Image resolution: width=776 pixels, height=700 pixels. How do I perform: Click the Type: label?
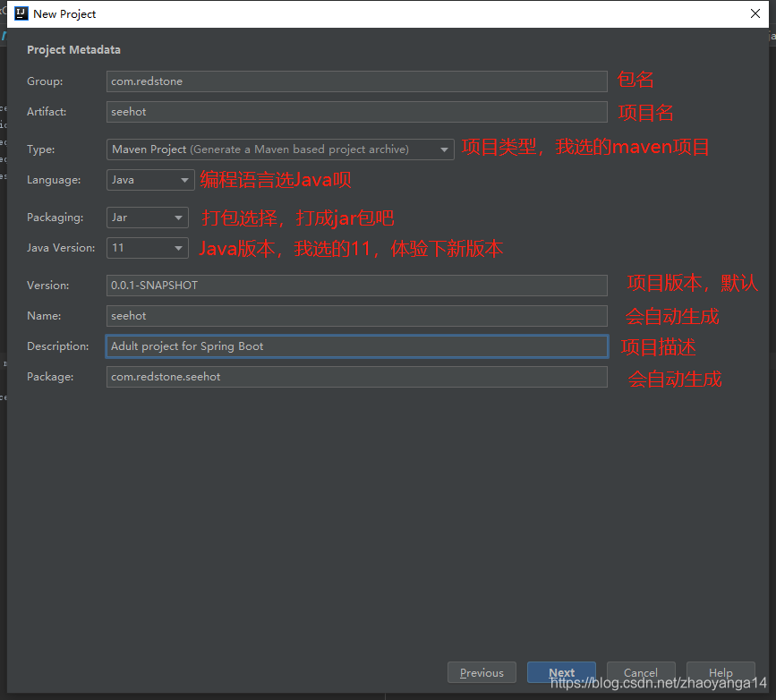[41, 149]
